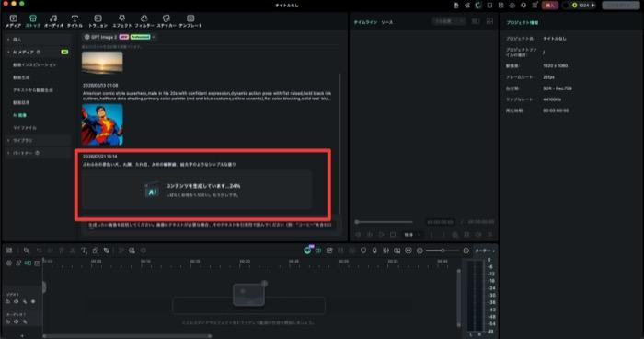Select the テンプレート (Templates) tab icon
The width and height of the screenshot is (644, 339).
click(x=190, y=18)
